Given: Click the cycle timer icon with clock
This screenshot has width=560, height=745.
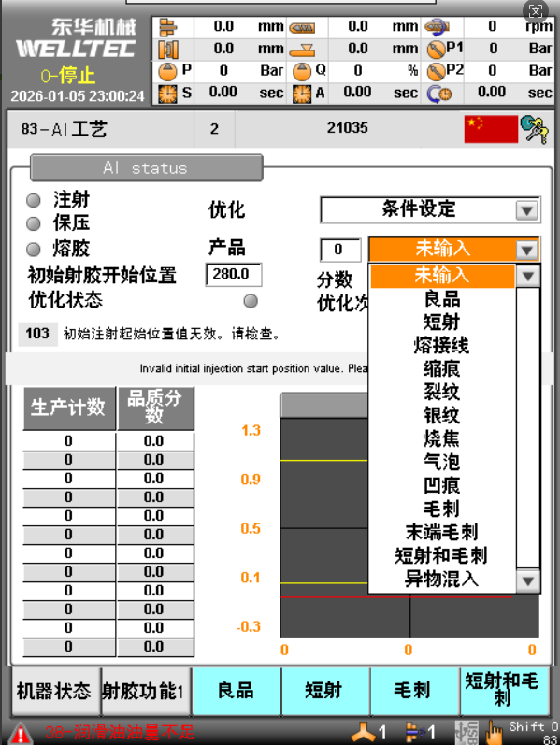Looking at the screenshot, I should 438,93.
